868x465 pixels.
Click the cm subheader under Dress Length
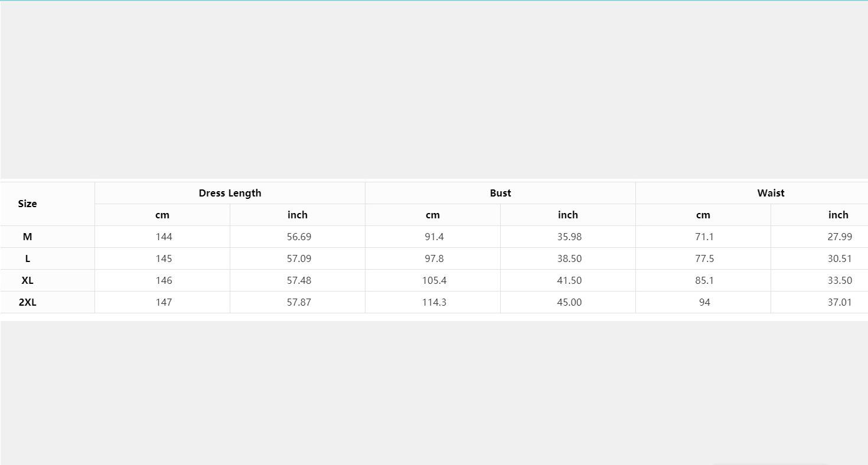[162, 215]
